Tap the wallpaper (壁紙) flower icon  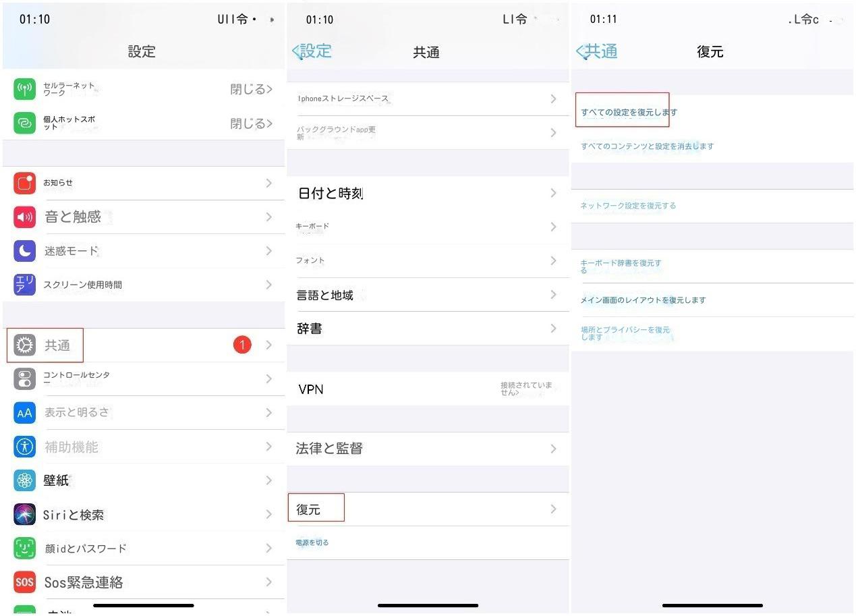25,480
